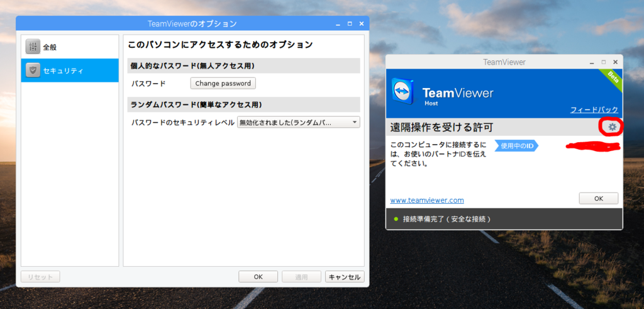Click the 遠隔操作を受ける許可 heading
The image size is (644, 309).
(x=441, y=128)
